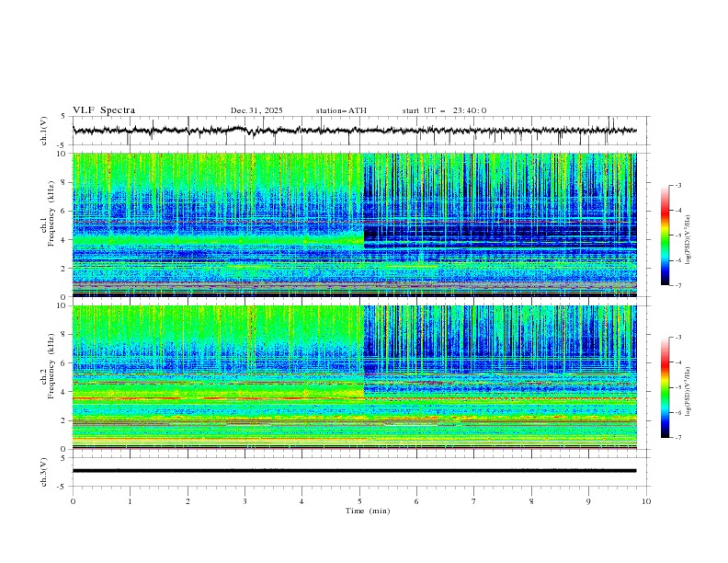Image resolution: width=728 pixels, height=563 pixels.
Task: Click the "Time (min)" x-axis label
Action: (368, 511)
